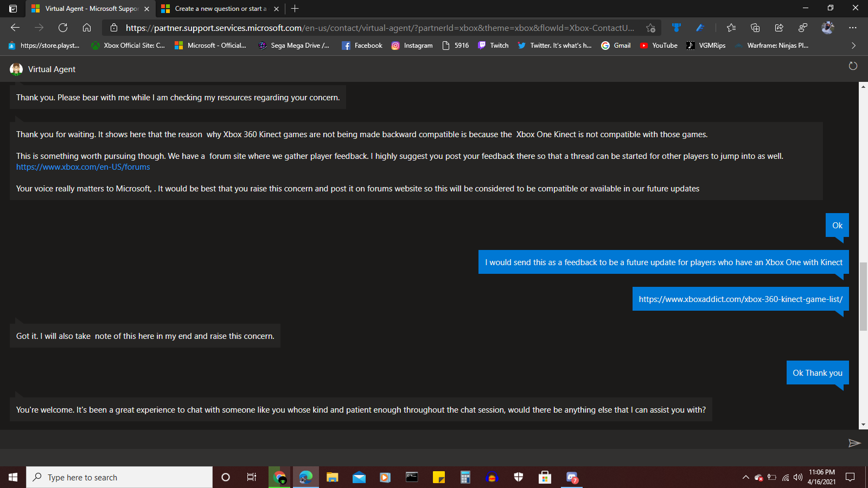Viewport: 868px width, 488px height.
Task: Open the tab actions menu icon
Action: [13, 9]
